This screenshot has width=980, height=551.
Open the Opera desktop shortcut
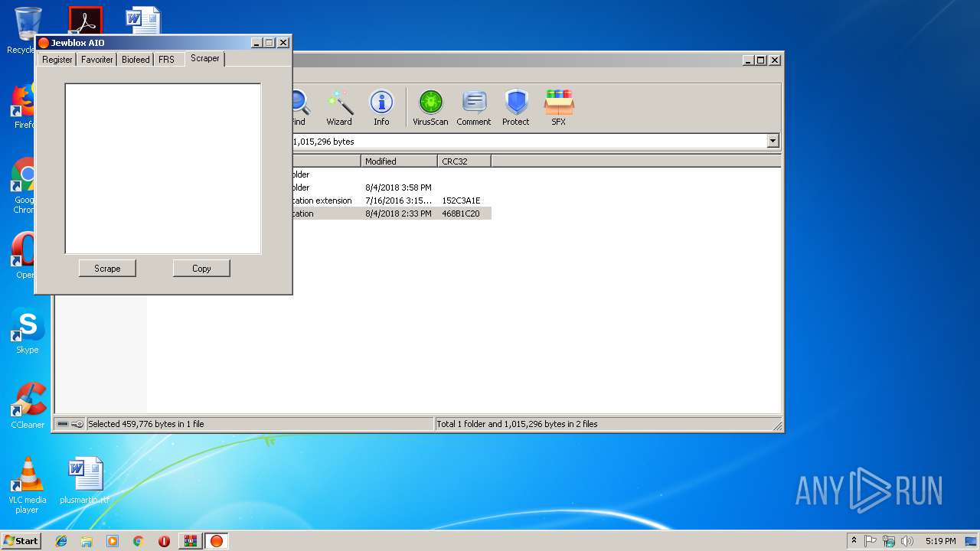click(25, 256)
